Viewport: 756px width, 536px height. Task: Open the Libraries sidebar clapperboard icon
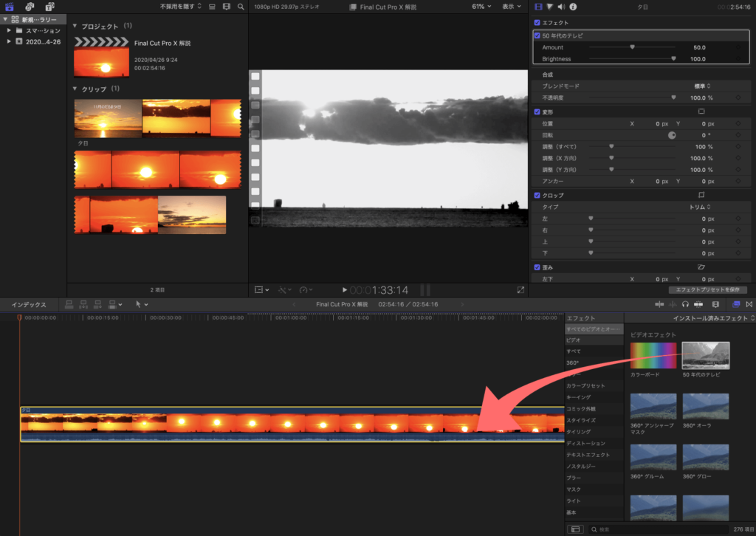tap(9, 7)
